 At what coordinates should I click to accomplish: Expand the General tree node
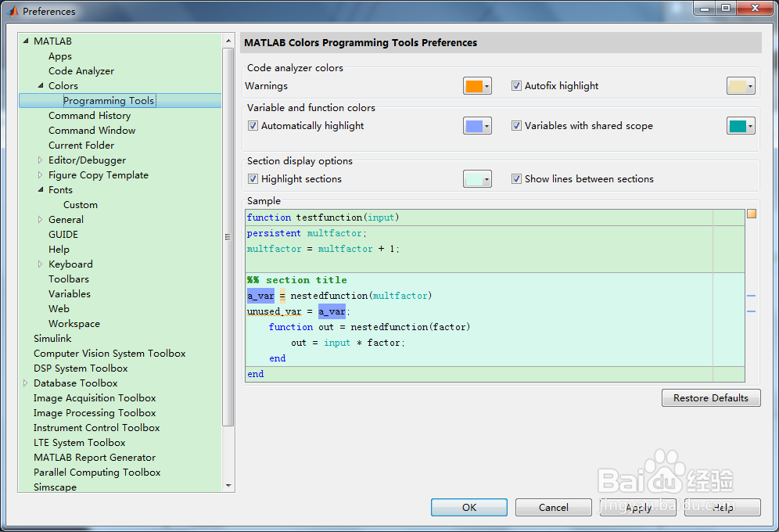coord(40,220)
